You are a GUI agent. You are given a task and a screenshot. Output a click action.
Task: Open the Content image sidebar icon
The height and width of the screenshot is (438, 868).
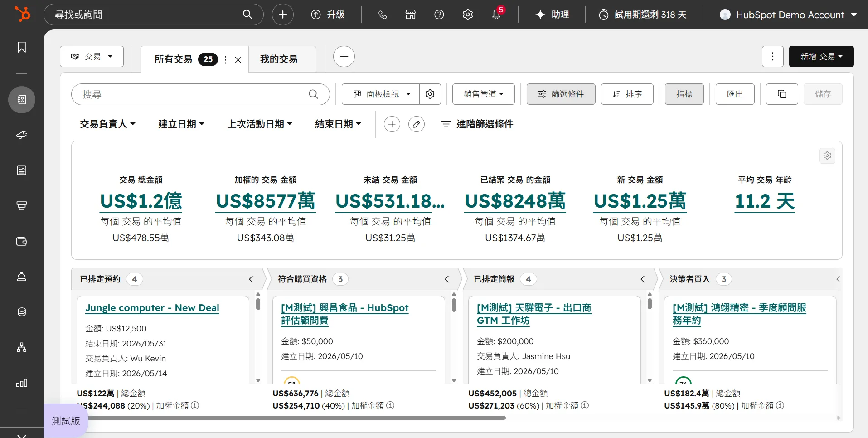22,170
